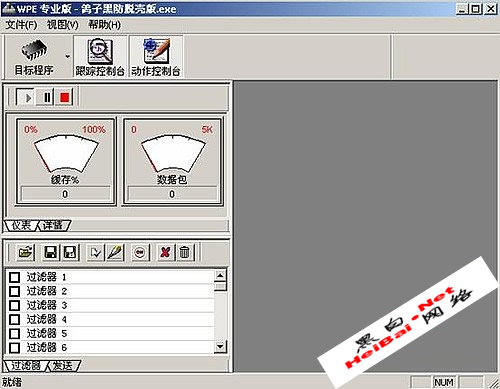Switch to the 仪表 tab
Image resolution: width=500 pixels, height=389 pixels.
pos(20,226)
